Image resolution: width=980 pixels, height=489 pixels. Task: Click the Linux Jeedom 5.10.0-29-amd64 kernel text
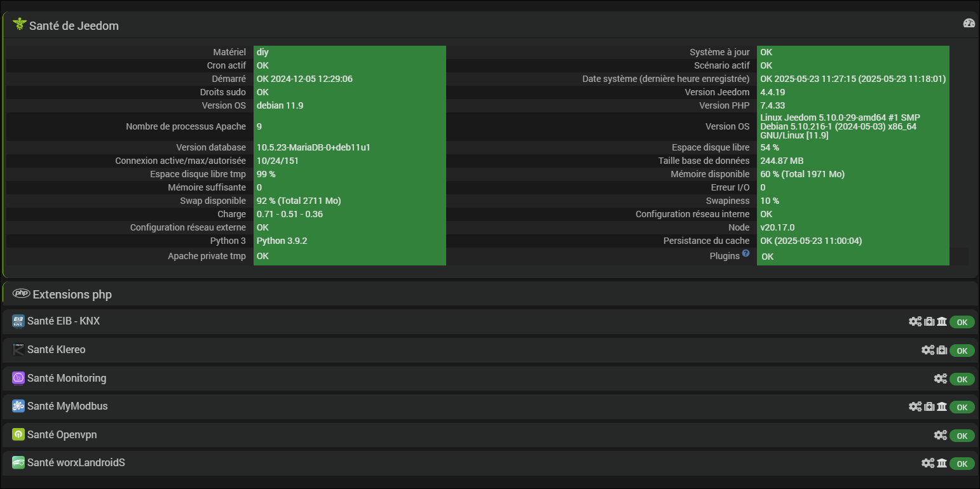[x=840, y=126]
